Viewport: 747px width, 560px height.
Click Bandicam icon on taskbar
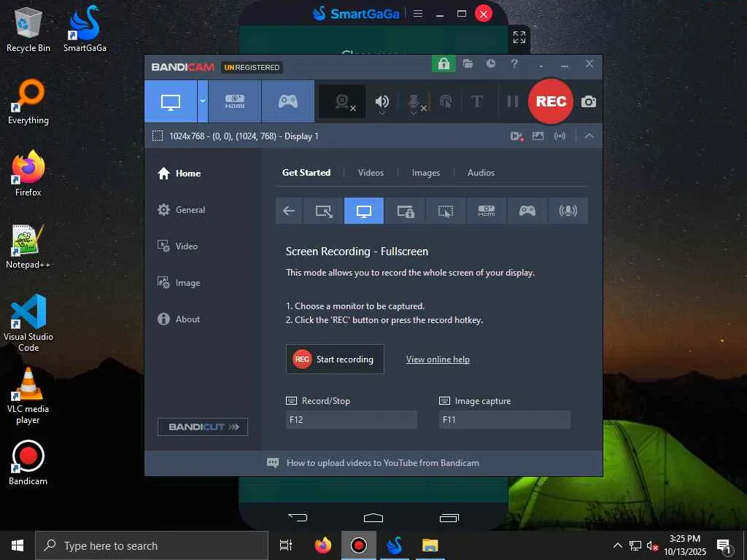point(359,545)
